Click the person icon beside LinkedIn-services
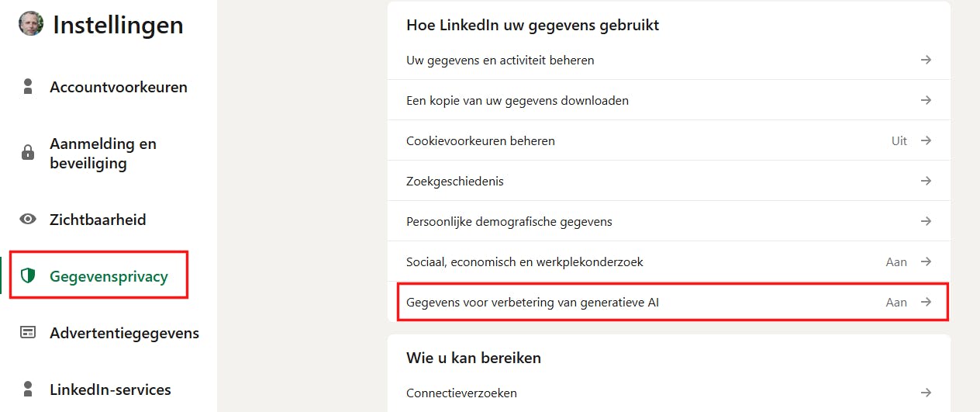The height and width of the screenshot is (412, 980). coord(29,389)
